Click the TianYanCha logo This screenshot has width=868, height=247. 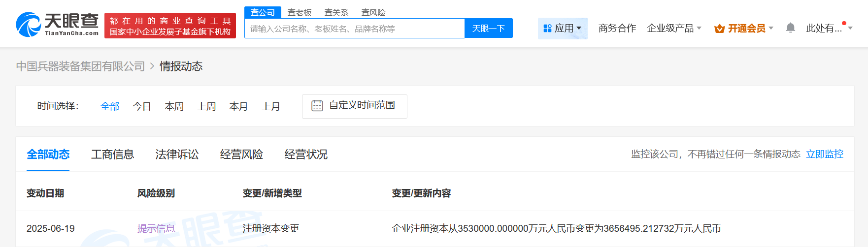pos(57,25)
